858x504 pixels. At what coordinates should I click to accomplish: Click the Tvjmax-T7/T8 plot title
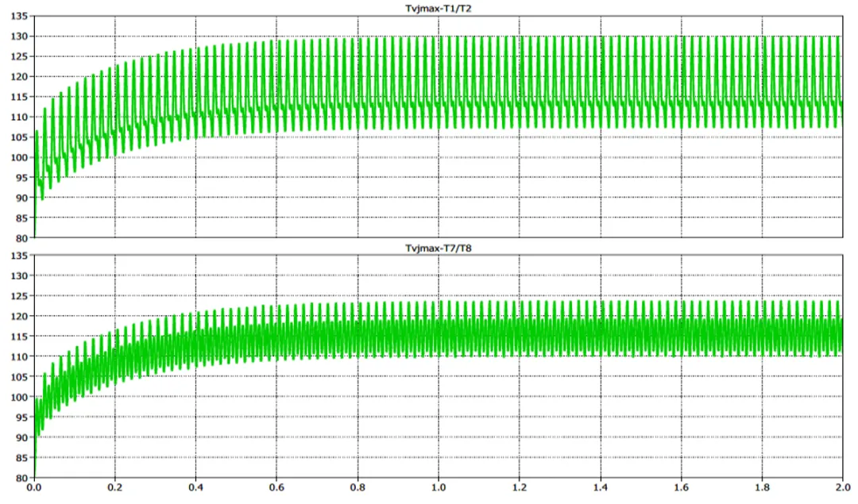coord(438,248)
